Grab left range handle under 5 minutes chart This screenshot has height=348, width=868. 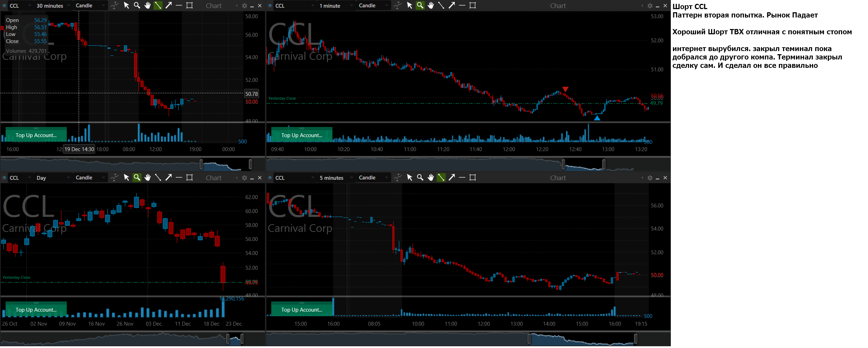click(529, 339)
